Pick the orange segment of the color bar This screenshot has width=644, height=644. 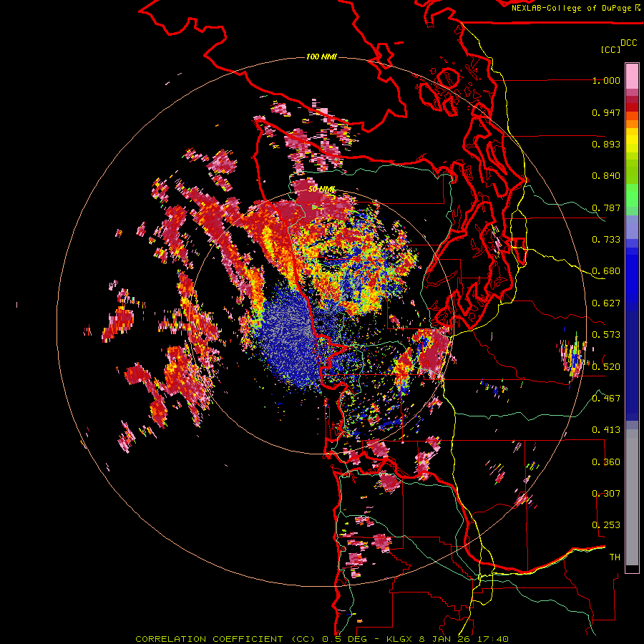tap(632, 124)
